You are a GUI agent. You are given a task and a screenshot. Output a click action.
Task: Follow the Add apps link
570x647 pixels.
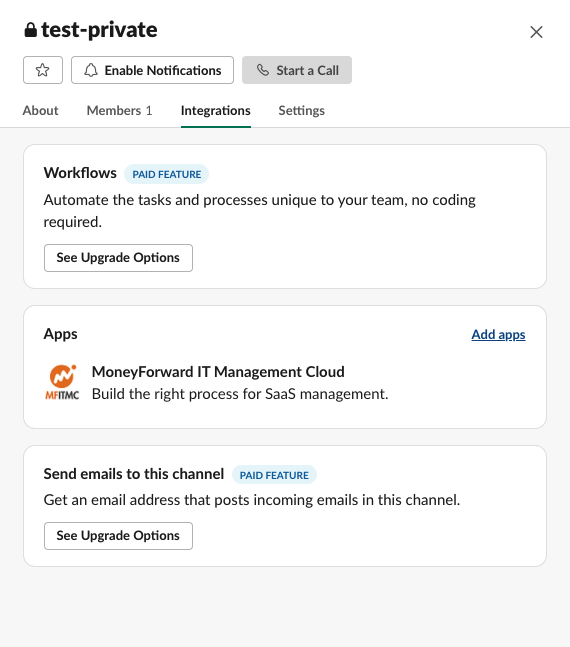tap(498, 334)
